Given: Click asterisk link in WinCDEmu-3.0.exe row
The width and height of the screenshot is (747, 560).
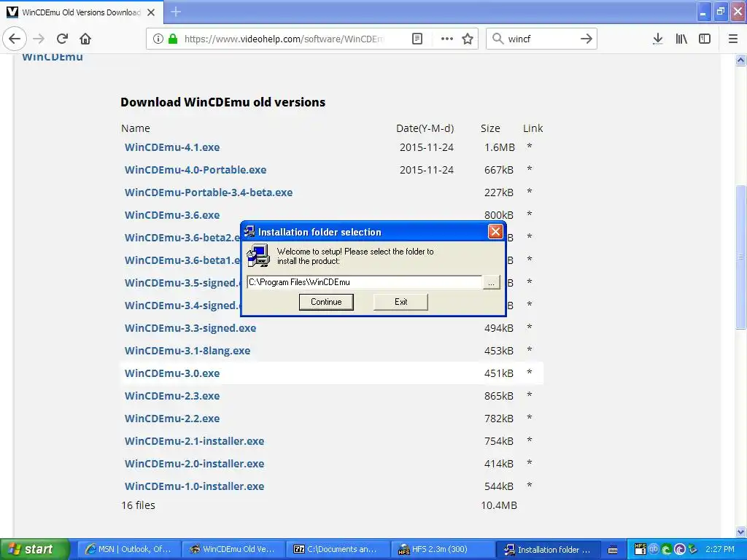Looking at the screenshot, I should click(530, 373).
